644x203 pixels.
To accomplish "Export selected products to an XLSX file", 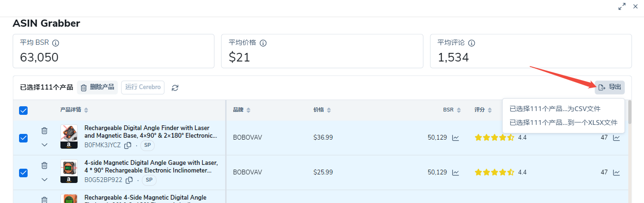I will [x=564, y=122].
